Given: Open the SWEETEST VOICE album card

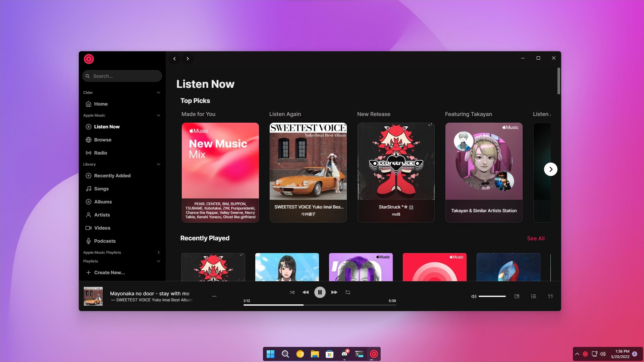Looking at the screenshot, I should [308, 172].
